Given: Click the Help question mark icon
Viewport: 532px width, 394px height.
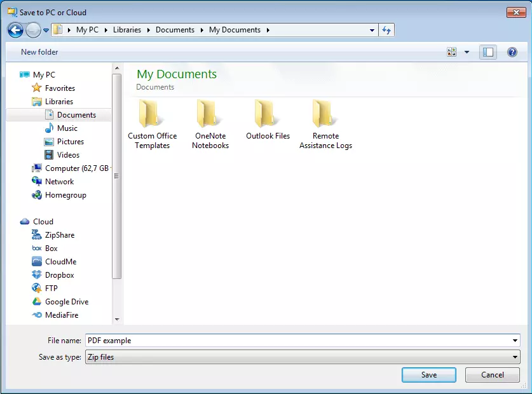Looking at the screenshot, I should coord(512,52).
